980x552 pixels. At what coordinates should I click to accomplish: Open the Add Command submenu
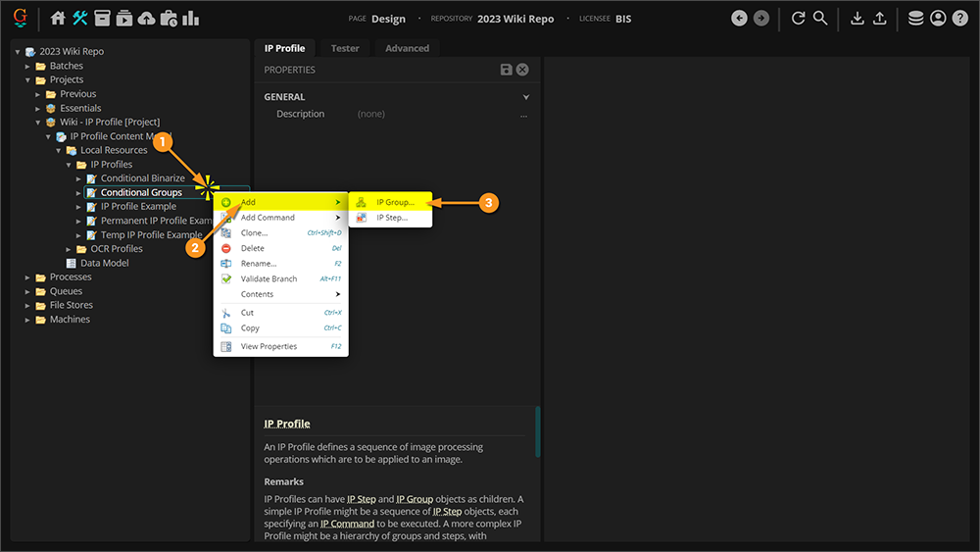(280, 218)
